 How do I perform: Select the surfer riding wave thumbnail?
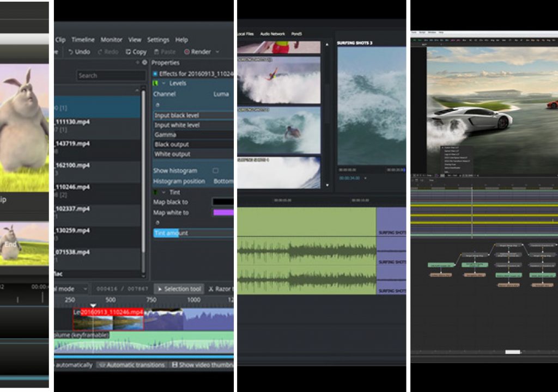[x=279, y=131]
